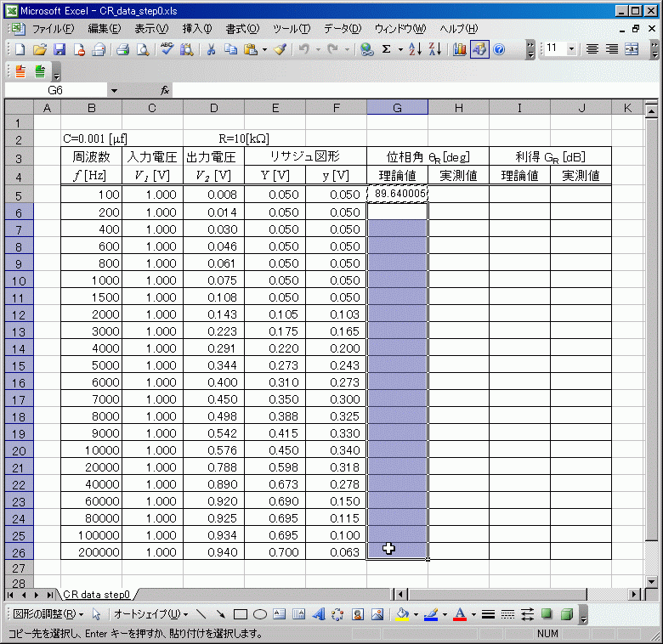
Task: Toggle the Select Objects arrow tool
Action: point(96,614)
